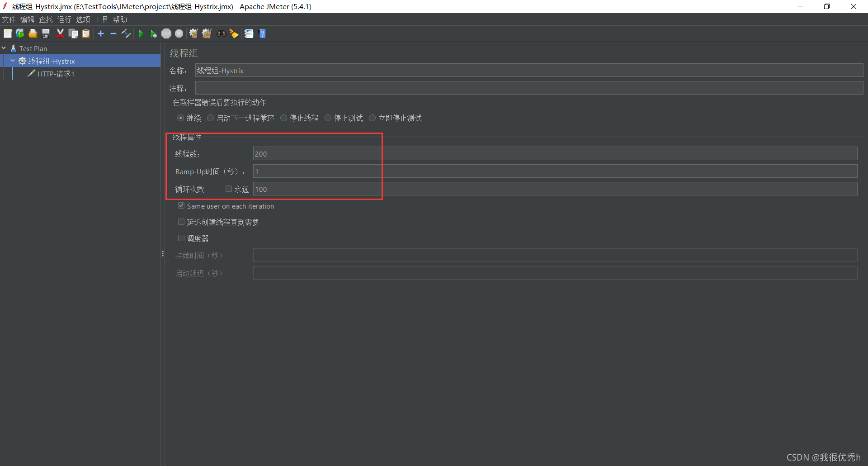The height and width of the screenshot is (466, 868).
Task: Click the 线程数 field showing 200
Action: (555, 154)
